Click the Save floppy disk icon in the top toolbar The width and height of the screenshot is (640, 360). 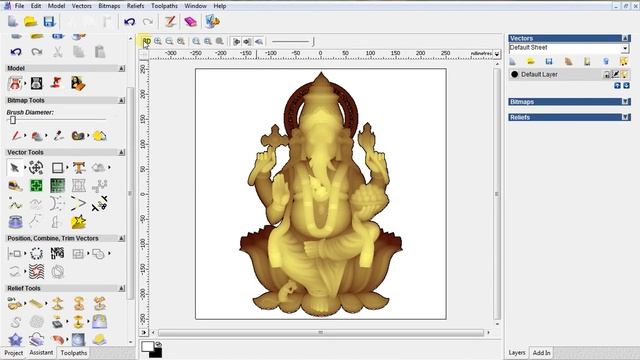[49, 21]
